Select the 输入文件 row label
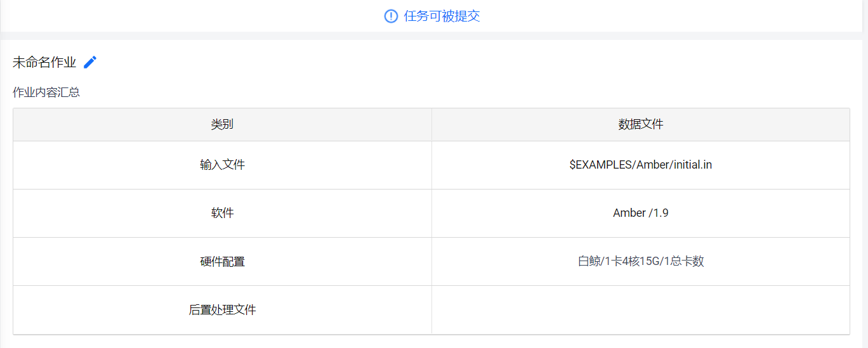 [222, 165]
